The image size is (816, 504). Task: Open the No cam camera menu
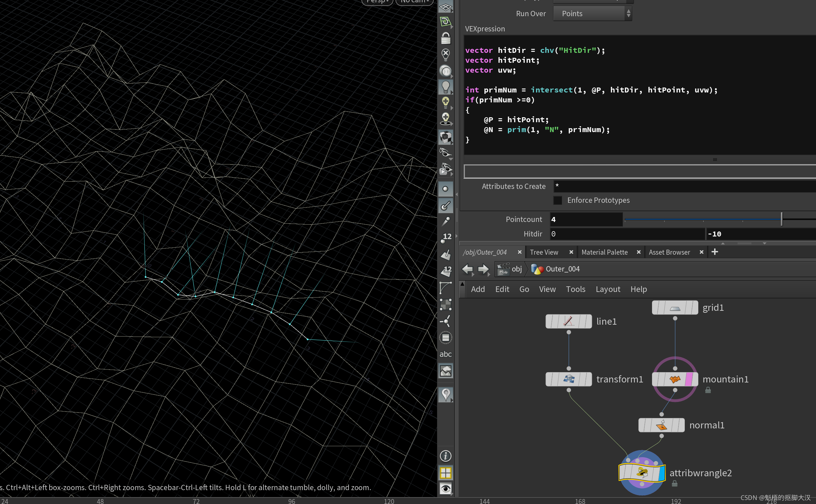pos(414,2)
